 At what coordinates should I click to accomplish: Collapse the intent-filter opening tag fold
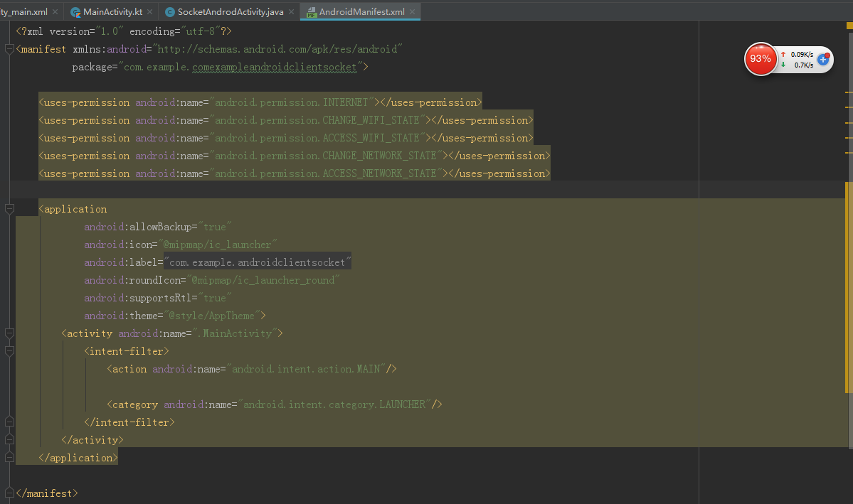[9, 351]
